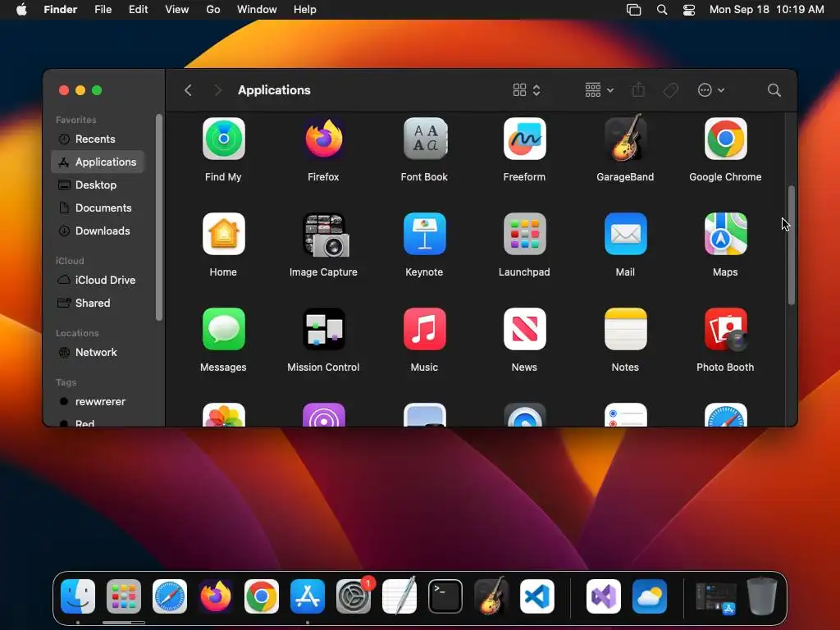Click the Finder search magnifier icon
This screenshot has width=840, height=630.
[774, 90]
